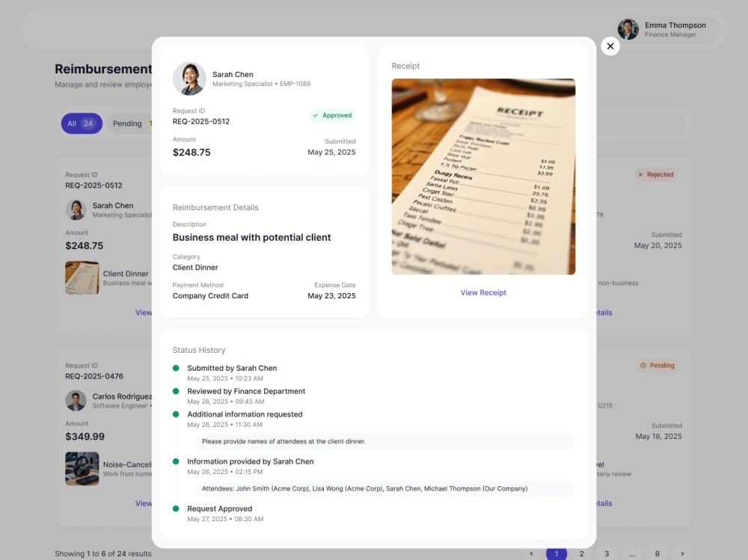Click the 'Additional information requested' history entry
This screenshot has width=748, height=560.
click(x=245, y=414)
